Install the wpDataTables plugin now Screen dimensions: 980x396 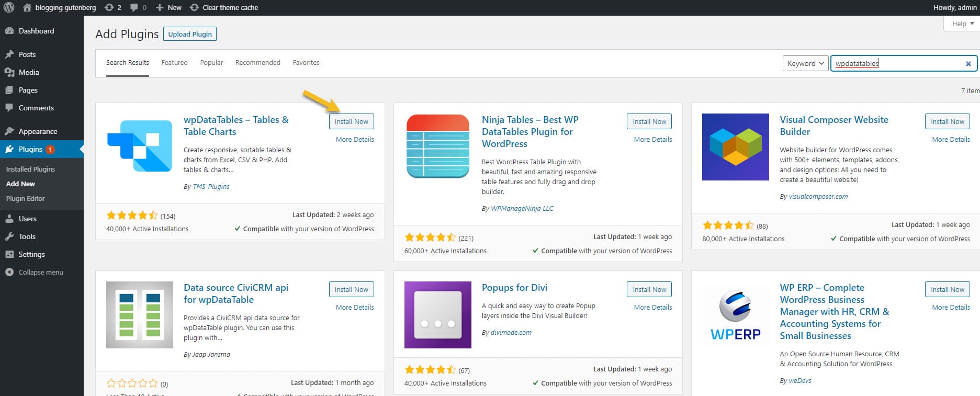click(352, 121)
